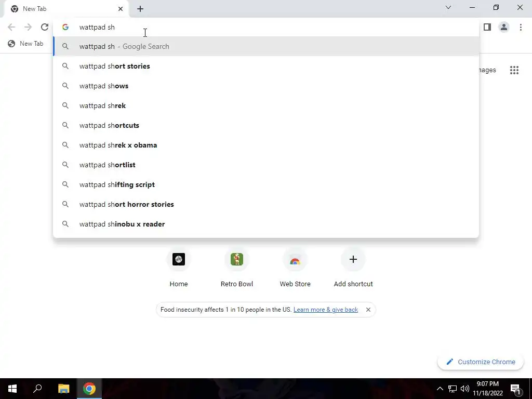Viewport: 532px width, 399px height.
Task: Follow 'Learn more & give back' link
Action: [x=326, y=310]
